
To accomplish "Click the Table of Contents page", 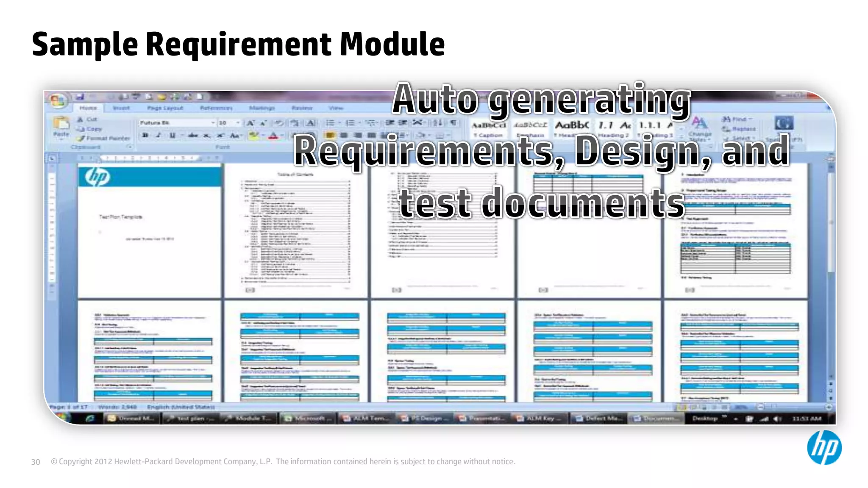I will click(x=295, y=231).
